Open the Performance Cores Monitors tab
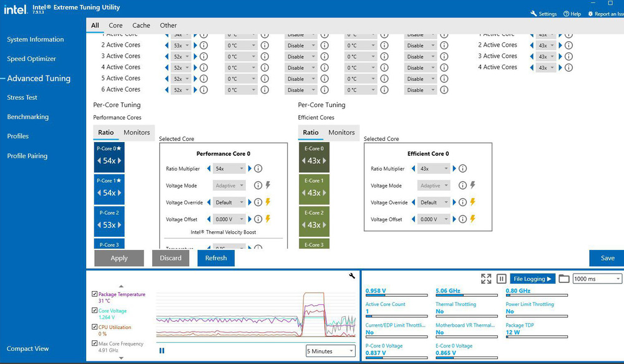Screen dimensions: 624x364 pos(137,132)
